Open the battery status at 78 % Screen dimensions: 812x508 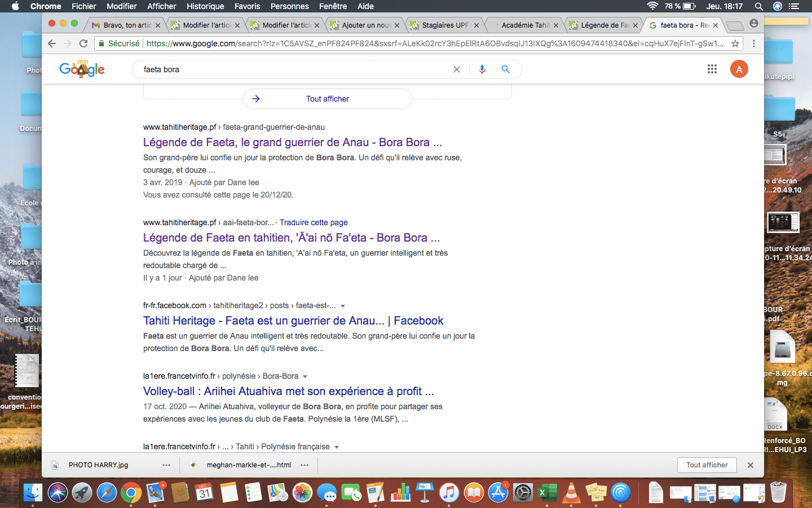680,6
